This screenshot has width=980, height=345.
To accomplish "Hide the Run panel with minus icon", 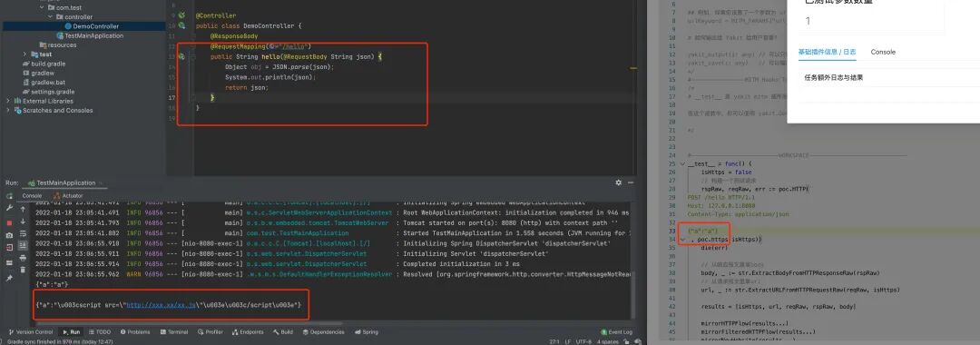I will [632, 182].
